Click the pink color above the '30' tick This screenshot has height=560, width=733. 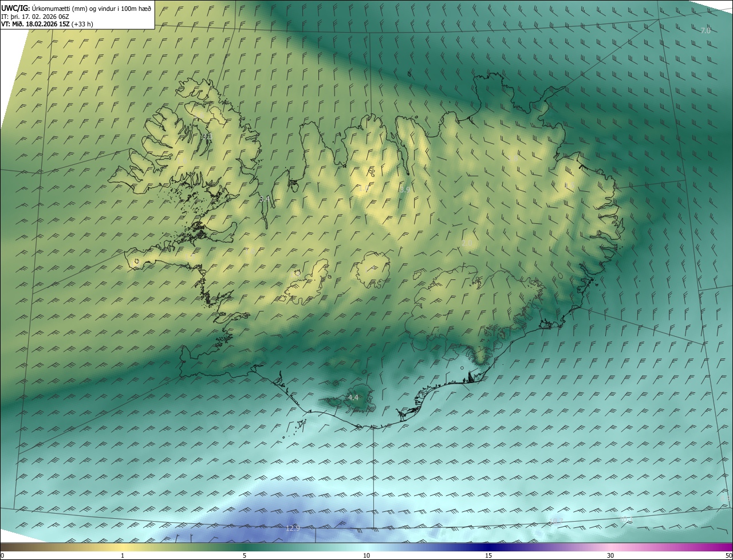click(610, 547)
